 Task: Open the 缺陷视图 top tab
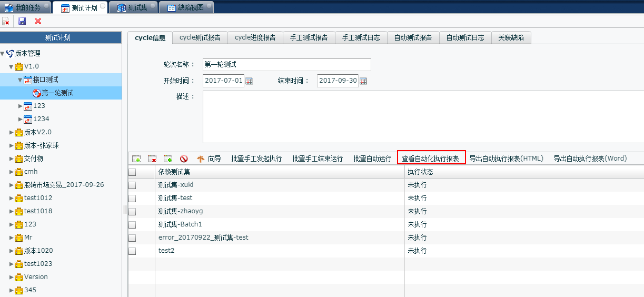coord(186,8)
